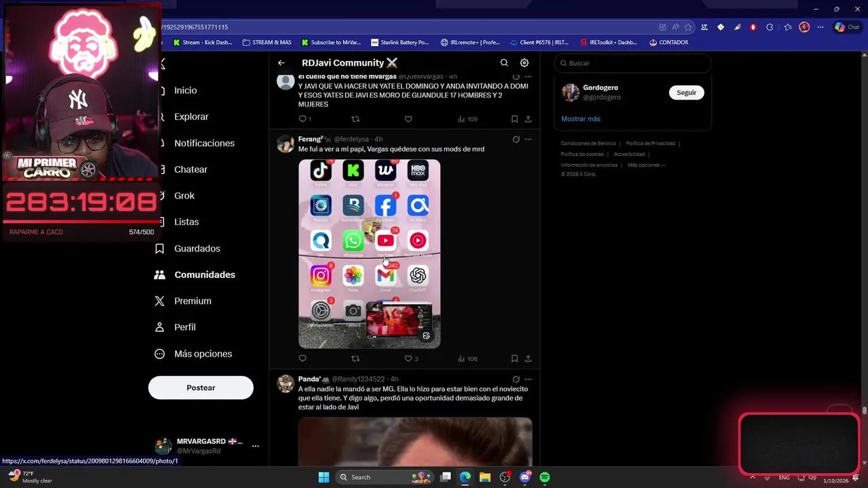Viewport: 868px width, 488px height.
Task: Open more options on Panda's post
Action: tap(528, 380)
